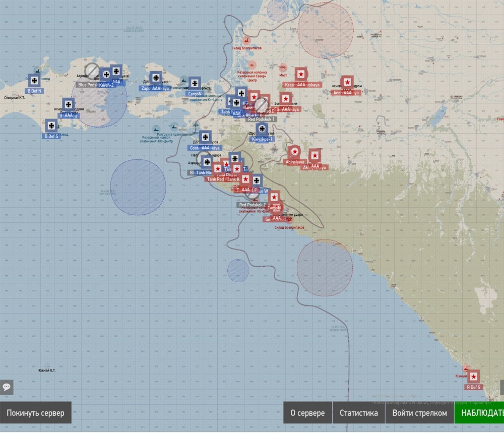Select the B Def N blue spawn icon

(34, 80)
